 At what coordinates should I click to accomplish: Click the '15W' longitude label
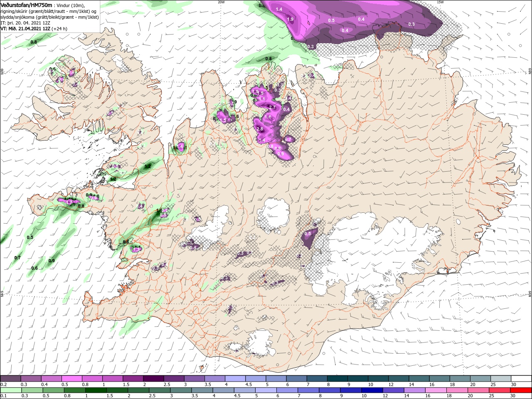click(x=440, y=2)
